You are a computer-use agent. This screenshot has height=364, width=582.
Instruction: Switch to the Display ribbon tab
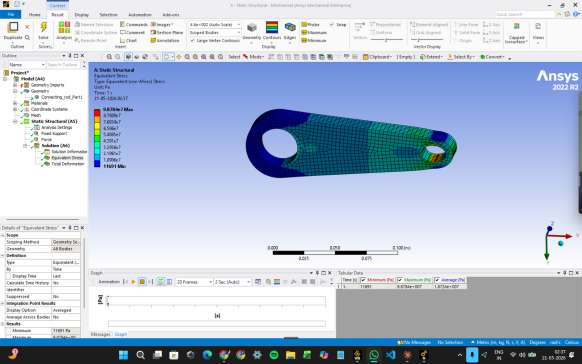point(82,14)
